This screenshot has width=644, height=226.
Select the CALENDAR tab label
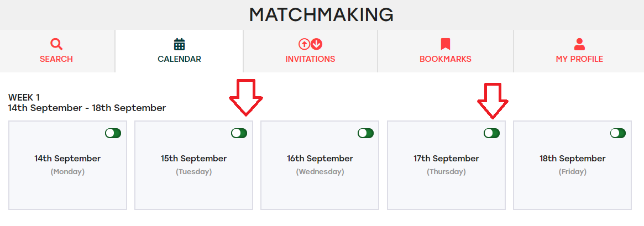click(180, 59)
